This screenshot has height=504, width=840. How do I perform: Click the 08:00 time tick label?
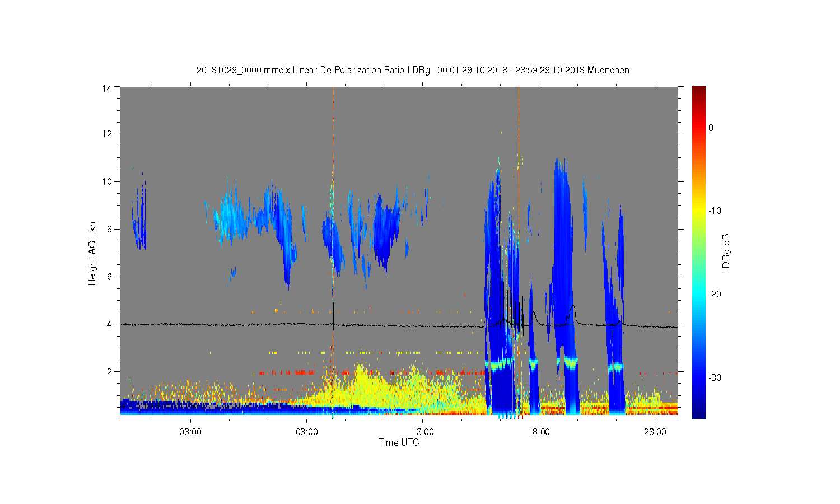click(307, 432)
